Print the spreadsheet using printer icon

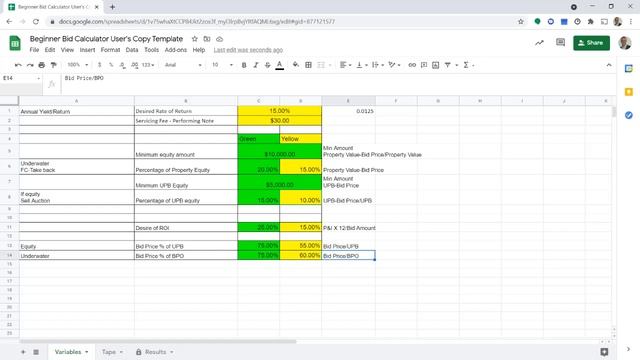click(42, 65)
